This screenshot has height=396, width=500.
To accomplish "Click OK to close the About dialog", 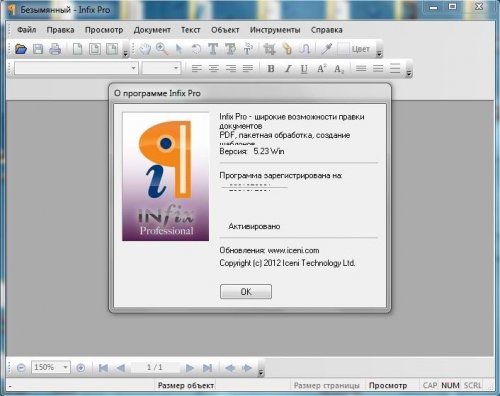I will coord(246,292).
